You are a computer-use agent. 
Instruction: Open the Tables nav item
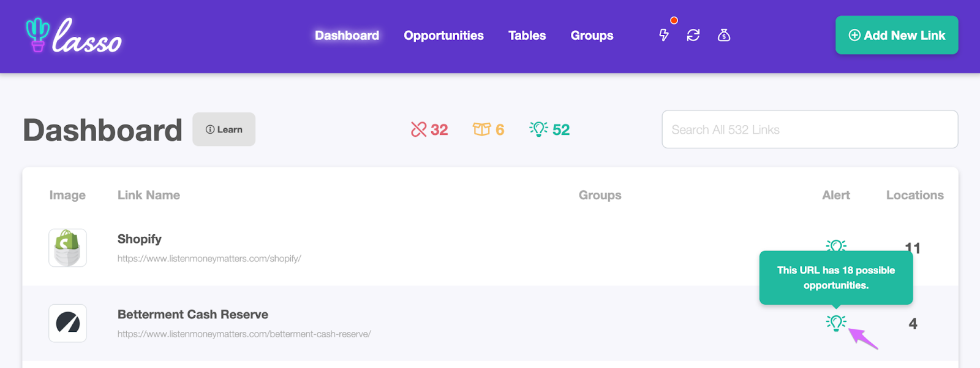point(527,36)
